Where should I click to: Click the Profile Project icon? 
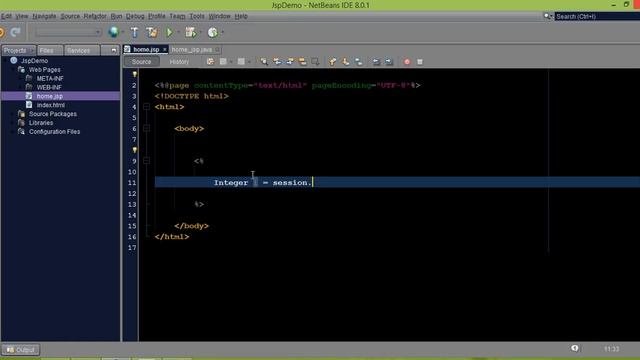pos(212,32)
